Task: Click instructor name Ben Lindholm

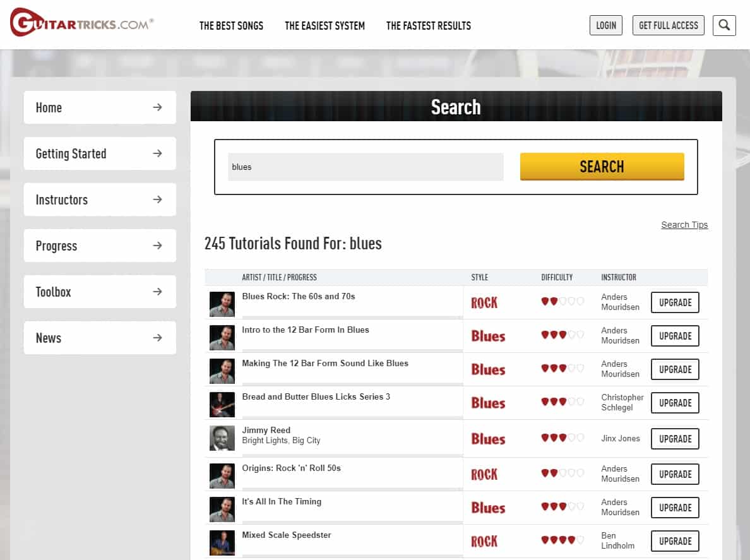Action: click(617, 540)
